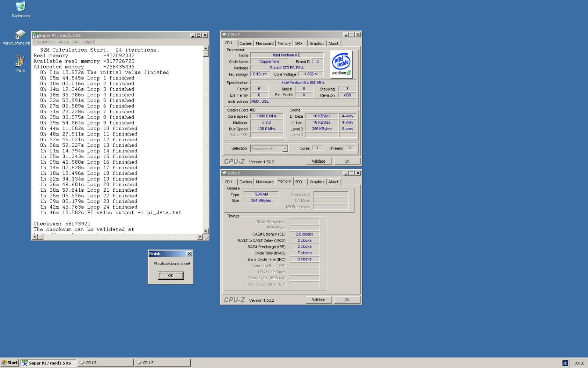Image resolution: width=588 pixels, height=368 pixels.
Task: Click the Super PI horizontal scrollbar thumb
Action: pyautogui.click(x=40, y=237)
